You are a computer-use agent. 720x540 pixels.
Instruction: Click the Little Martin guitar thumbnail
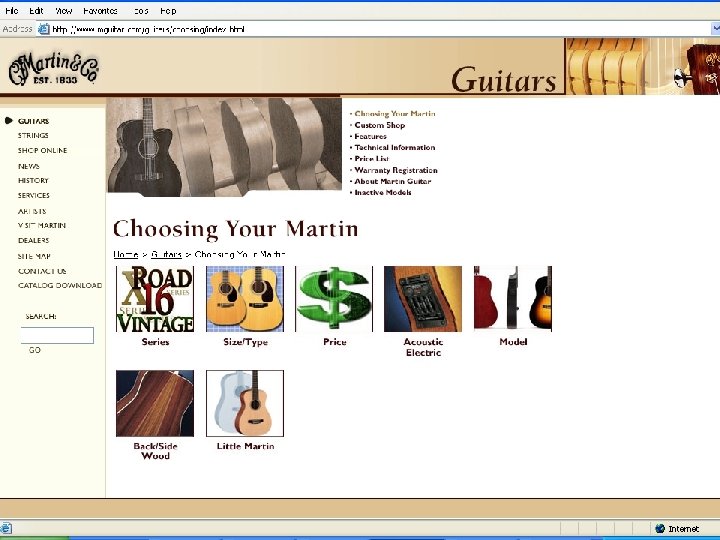pyautogui.click(x=245, y=403)
